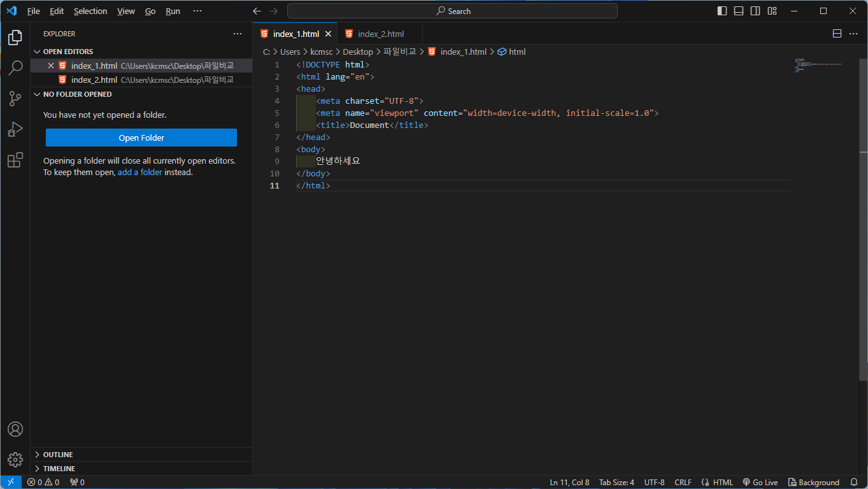Open the Run and Debug view
The height and width of the screenshot is (489, 868).
pyautogui.click(x=15, y=129)
